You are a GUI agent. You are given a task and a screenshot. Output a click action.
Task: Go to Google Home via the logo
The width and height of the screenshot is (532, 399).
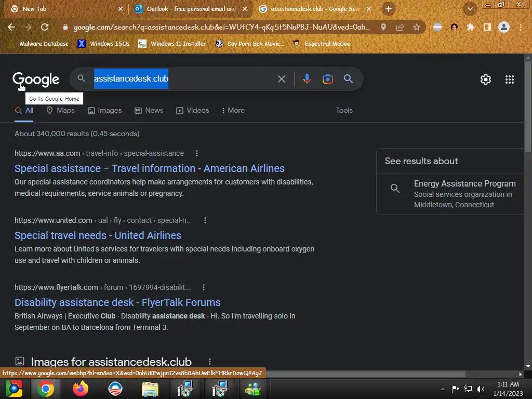click(x=36, y=79)
